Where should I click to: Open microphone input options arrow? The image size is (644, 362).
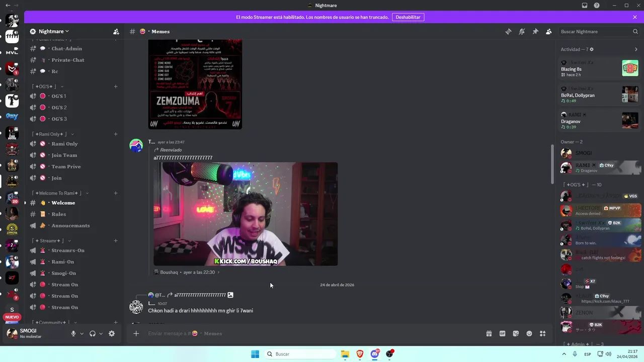[x=82, y=333]
